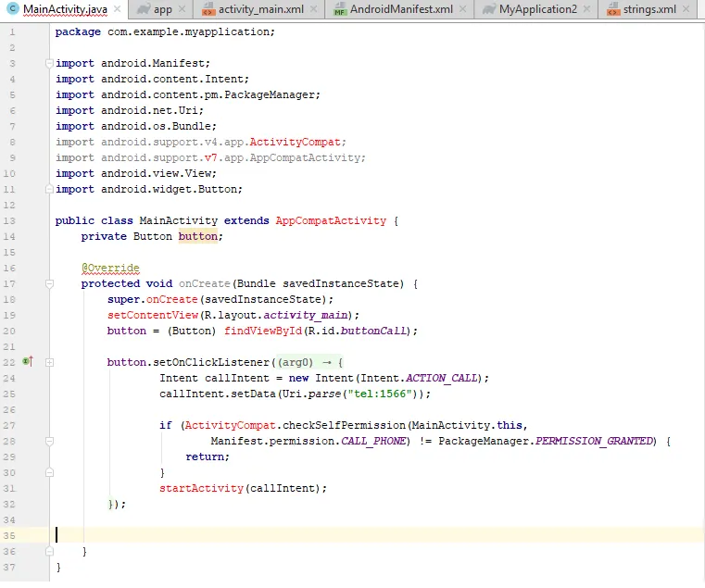705x588 pixels.
Task: Click the android.content.Intent import line
Action: [152, 79]
